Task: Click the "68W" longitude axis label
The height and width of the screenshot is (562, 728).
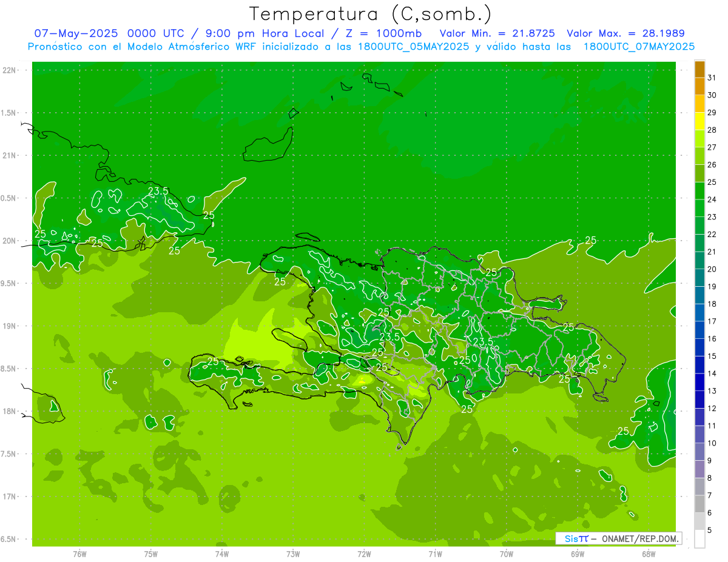Action: pyautogui.click(x=649, y=554)
